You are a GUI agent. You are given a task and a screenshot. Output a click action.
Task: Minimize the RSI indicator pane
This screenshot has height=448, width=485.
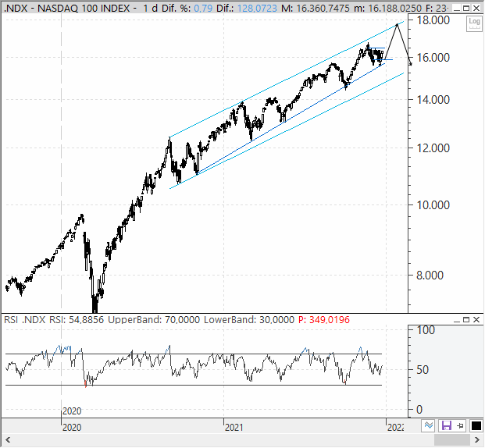click(457, 320)
